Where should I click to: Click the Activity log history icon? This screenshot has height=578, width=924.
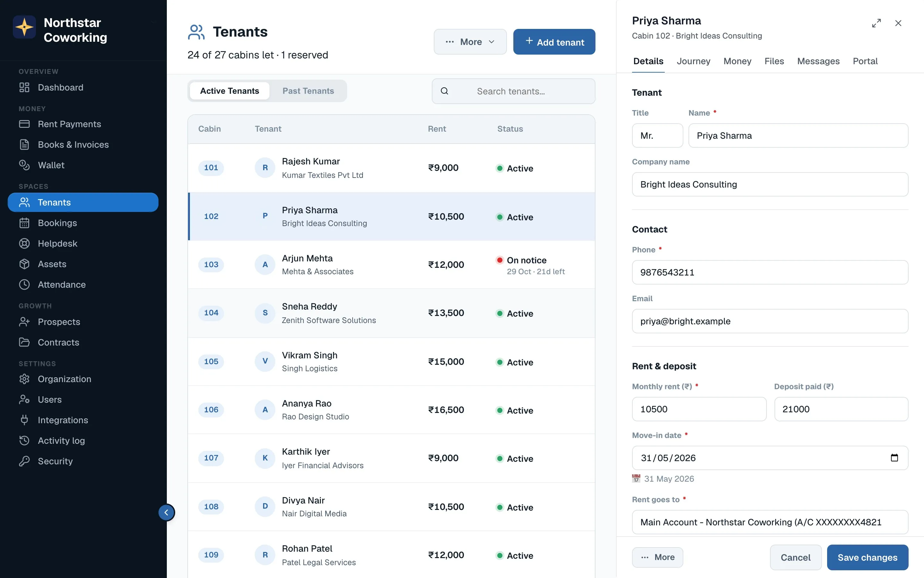click(x=24, y=441)
